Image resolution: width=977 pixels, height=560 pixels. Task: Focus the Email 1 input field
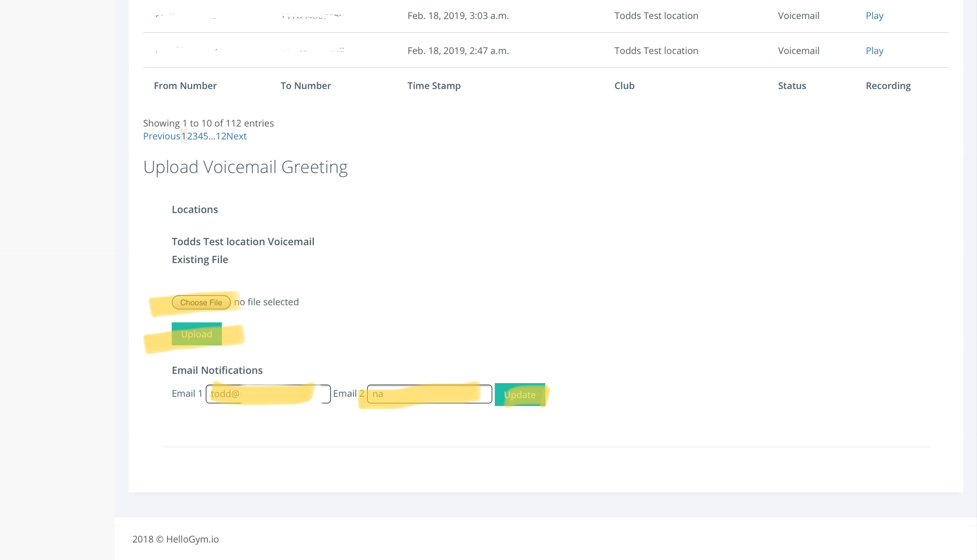tap(268, 394)
